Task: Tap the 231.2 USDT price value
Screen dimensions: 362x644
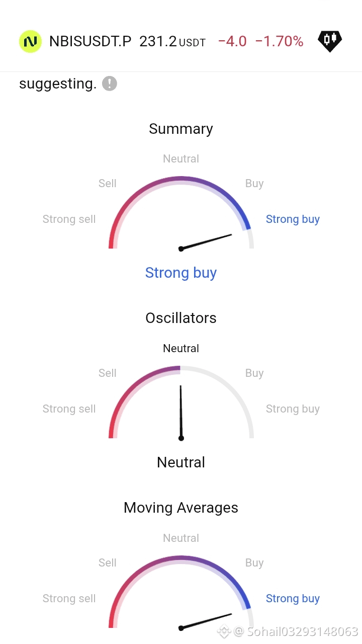Action: click(x=172, y=41)
